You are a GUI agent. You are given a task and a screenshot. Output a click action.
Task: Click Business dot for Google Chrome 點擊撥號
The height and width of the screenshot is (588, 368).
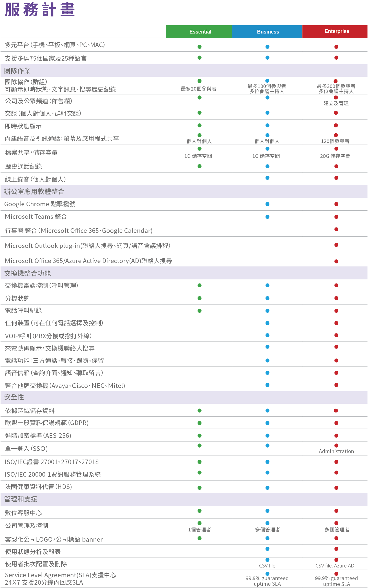267,204
